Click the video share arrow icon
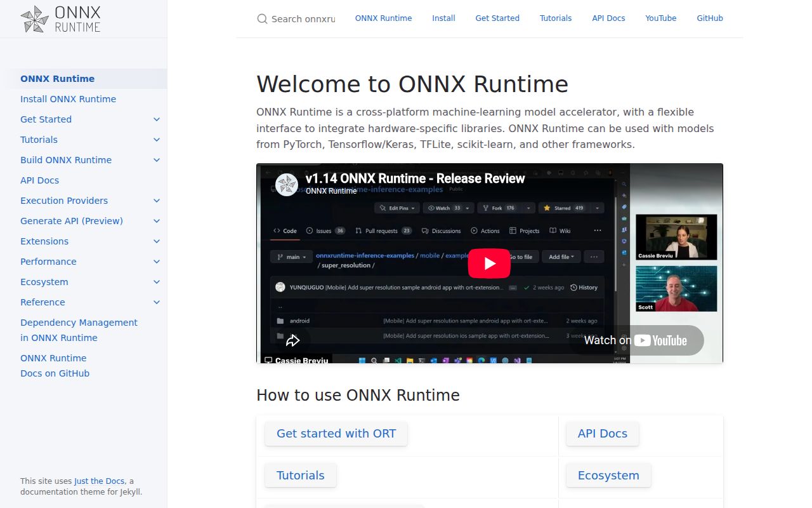 click(292, 341)
